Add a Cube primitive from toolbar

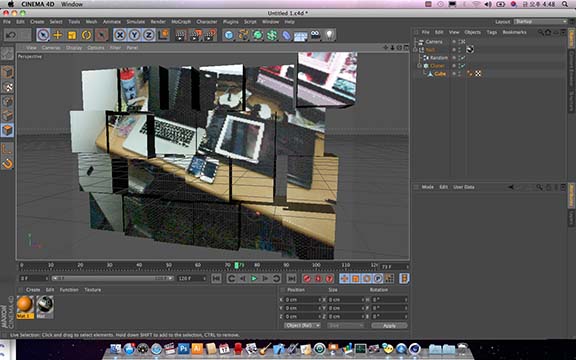point(228,35)
